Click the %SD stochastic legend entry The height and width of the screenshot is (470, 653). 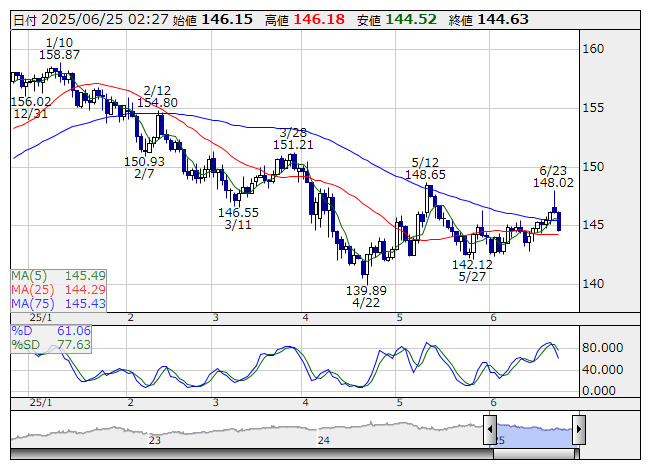pos(51,345)
